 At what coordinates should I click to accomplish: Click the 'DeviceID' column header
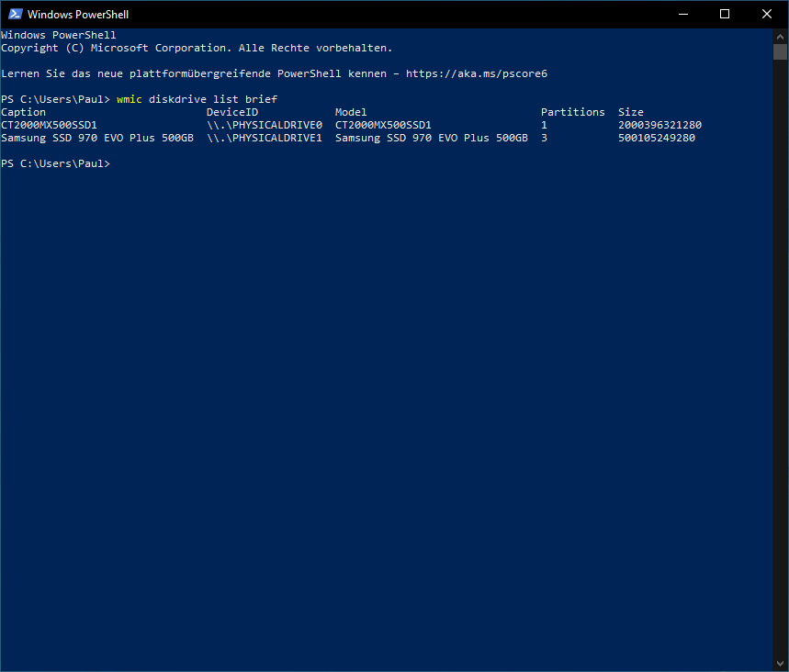(x=232, y=112)
